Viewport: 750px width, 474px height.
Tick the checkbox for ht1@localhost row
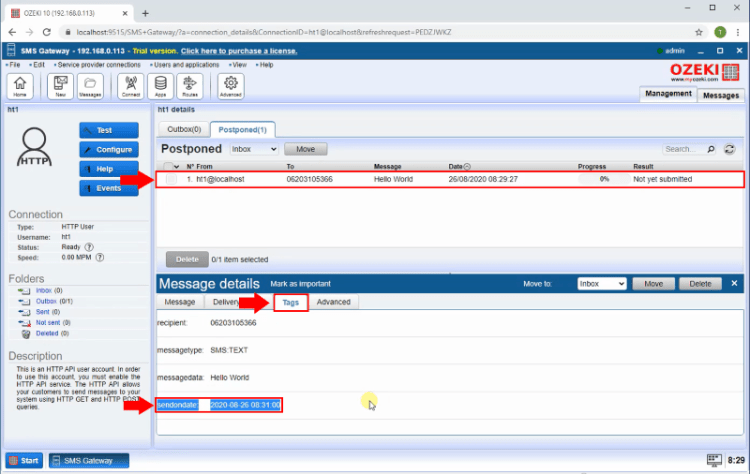(171, 179)
